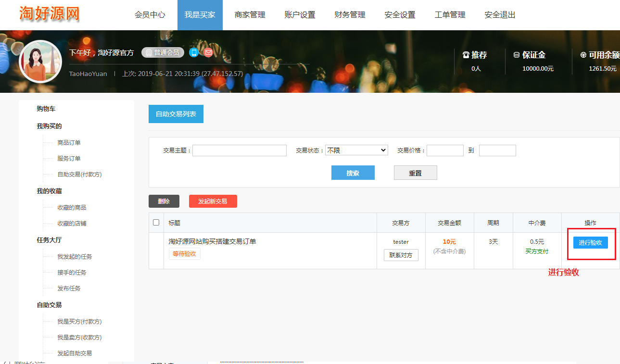Select 我是买方(付款方) in the sidebar
Viewport: 620px width, 364px height.
click(x=79, y=321)
